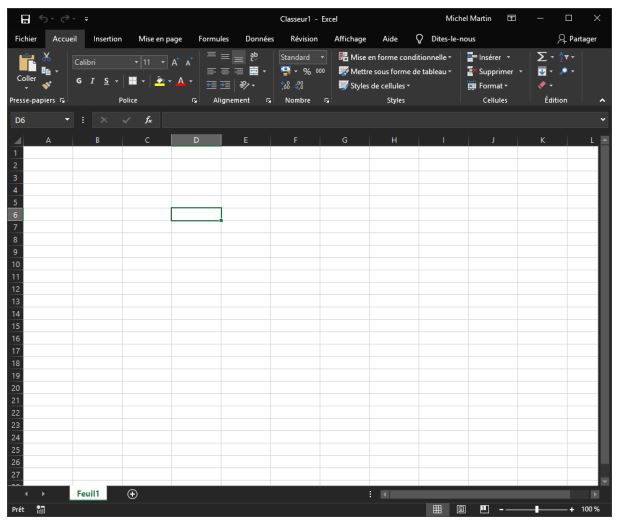This screenshot has width=620, height=526.
Task: Click the percent style icon
Action: (x=307, y=72)
